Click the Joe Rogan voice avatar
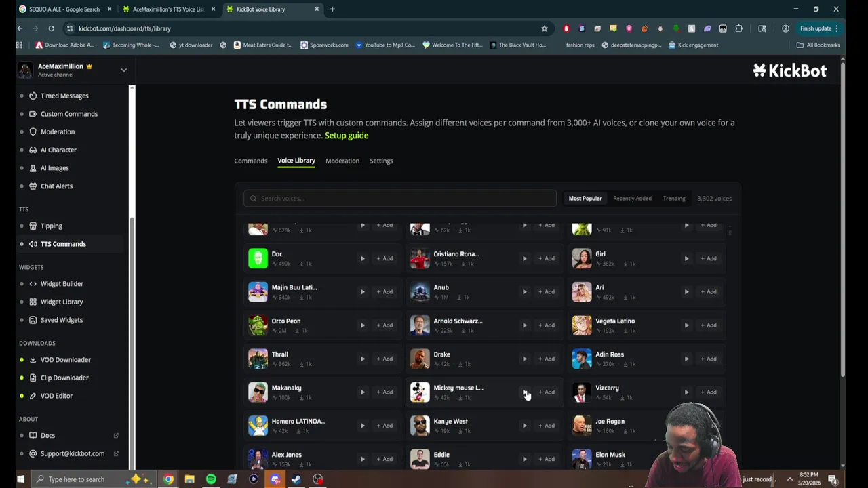 pyautogui.click(x=582, y=426)
